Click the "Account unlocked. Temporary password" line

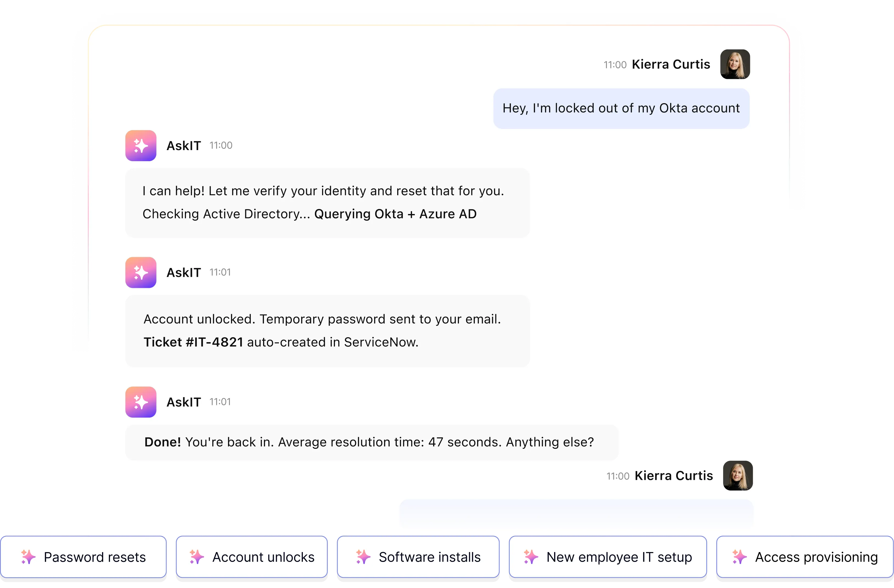[322, 319]
